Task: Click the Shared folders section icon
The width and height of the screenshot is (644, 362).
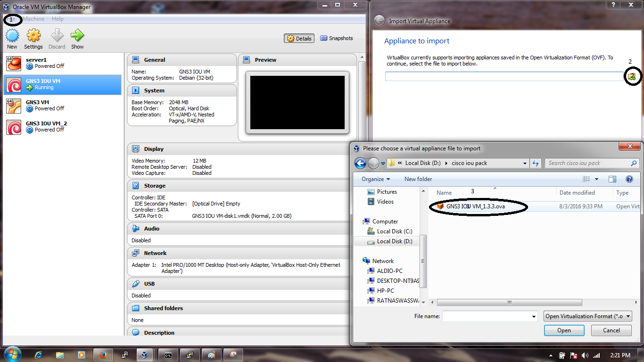Action: 136,308
